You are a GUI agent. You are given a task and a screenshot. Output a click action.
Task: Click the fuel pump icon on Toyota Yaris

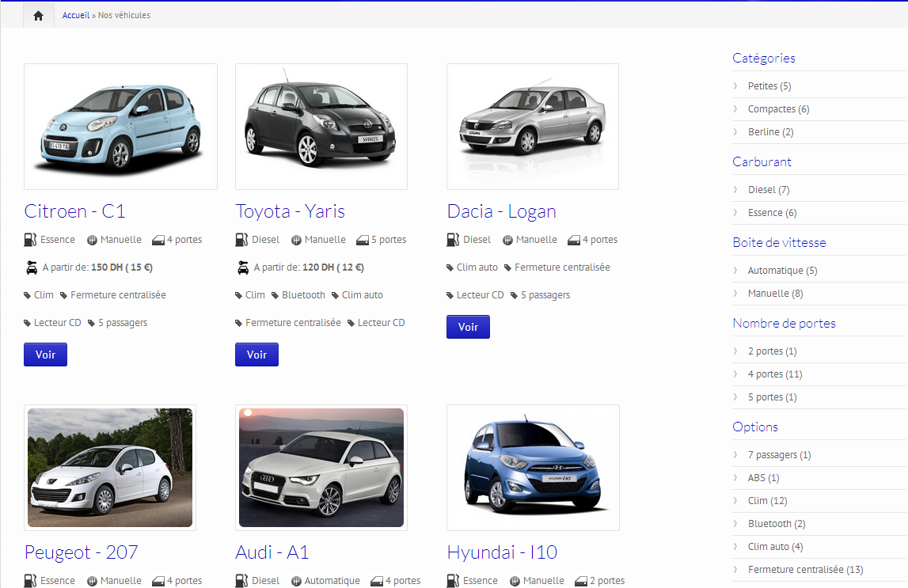241,240
